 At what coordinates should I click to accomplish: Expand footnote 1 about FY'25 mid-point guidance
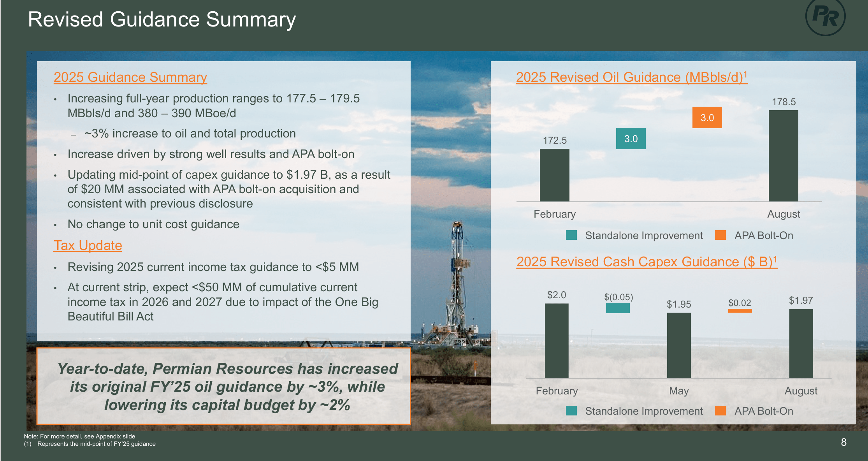(x=90, y=443)
